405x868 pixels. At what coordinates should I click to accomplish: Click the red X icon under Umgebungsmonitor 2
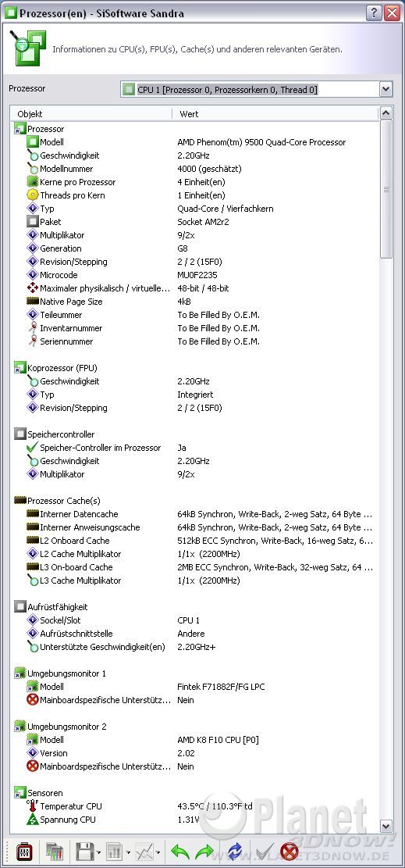[x=32, y=766]
